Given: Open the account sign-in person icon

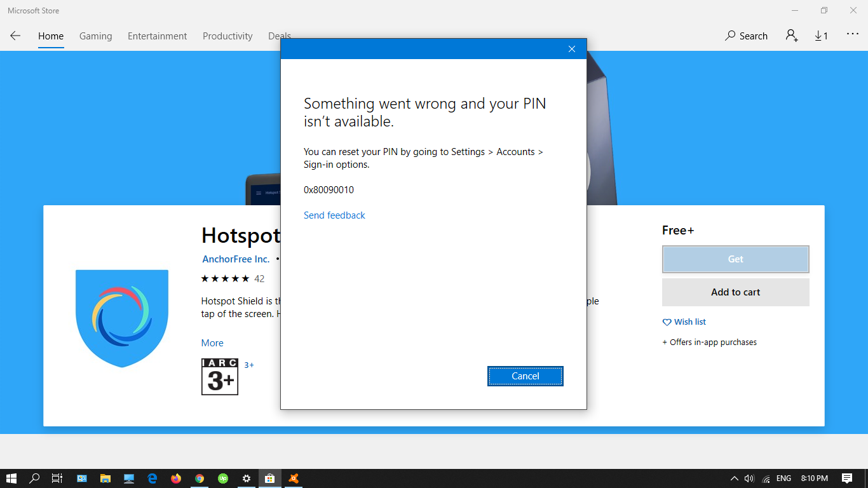Looking at the screenshot, I should (791, 36).
